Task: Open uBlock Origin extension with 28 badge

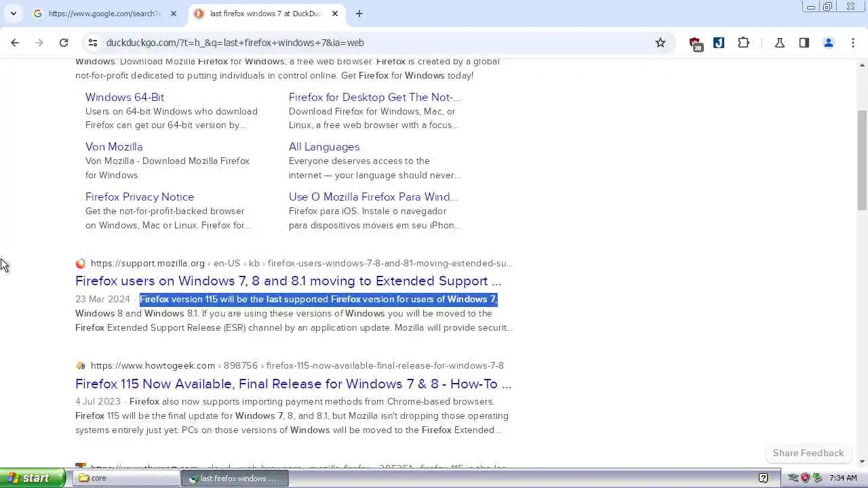Action: click(696, 43)
